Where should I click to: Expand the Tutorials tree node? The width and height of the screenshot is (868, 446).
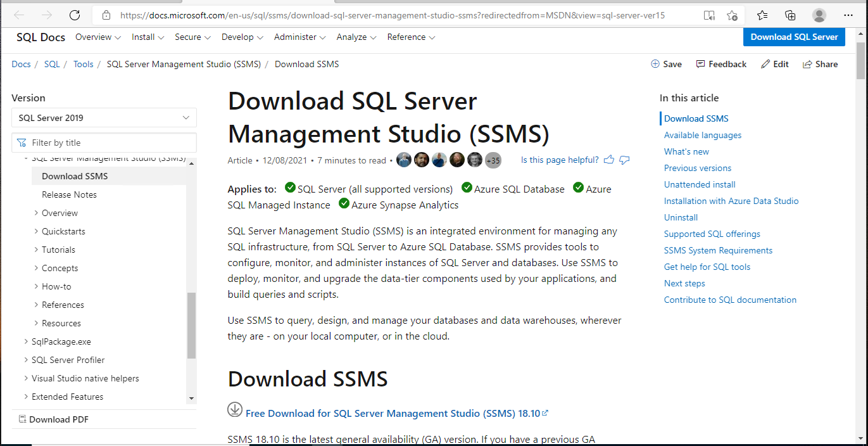pyautogui.click(x=36, y=250)
